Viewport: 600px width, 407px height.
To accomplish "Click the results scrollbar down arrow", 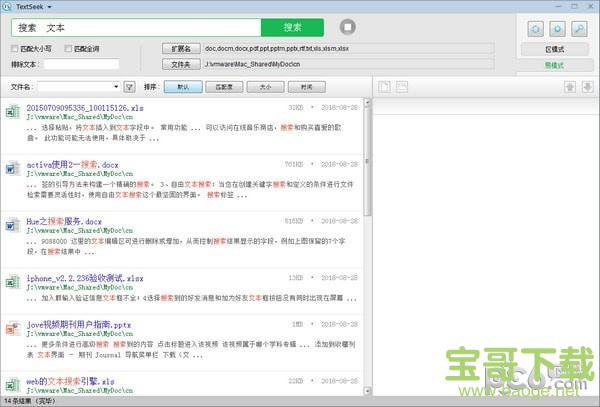I will (x=367, y=391).
